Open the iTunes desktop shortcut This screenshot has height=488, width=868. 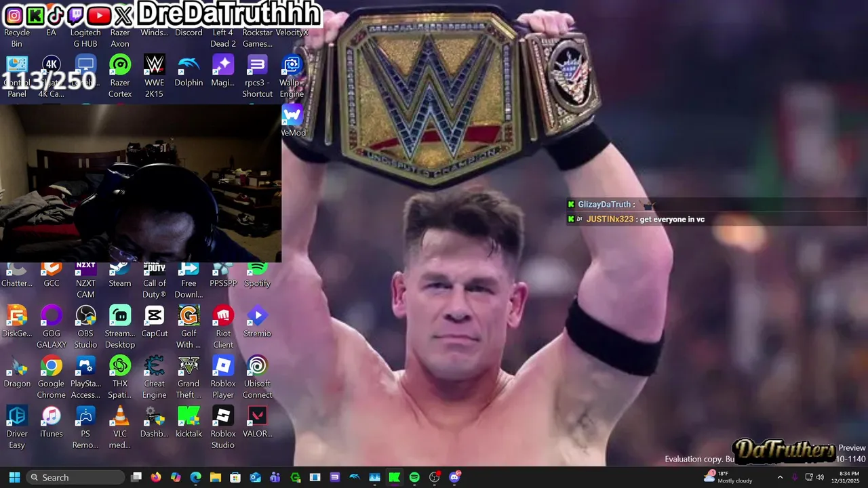[52, 422]
